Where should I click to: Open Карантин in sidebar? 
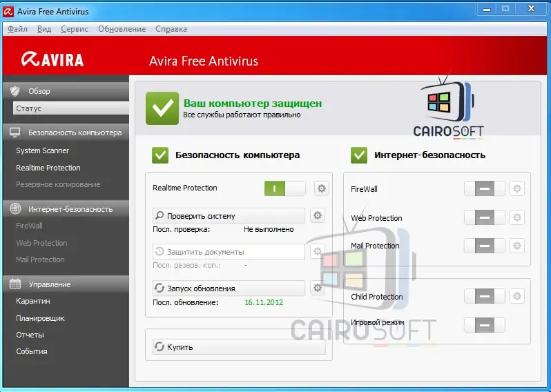click(x=33, y=301)
